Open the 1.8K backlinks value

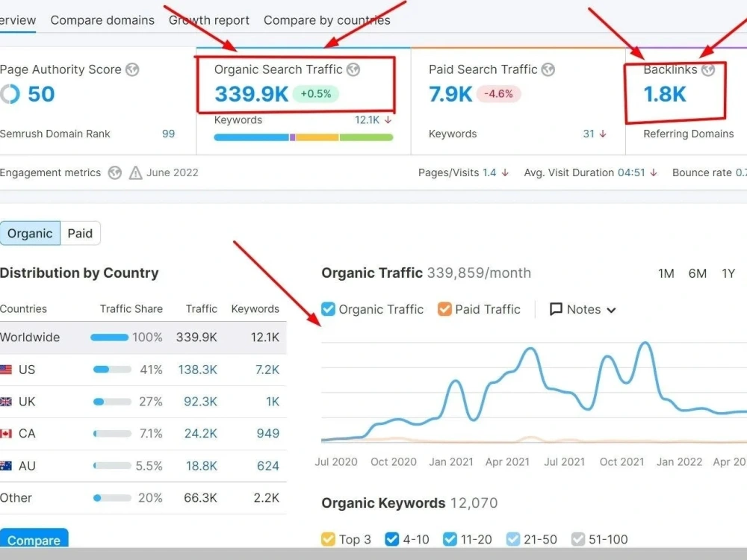[665, 94]
